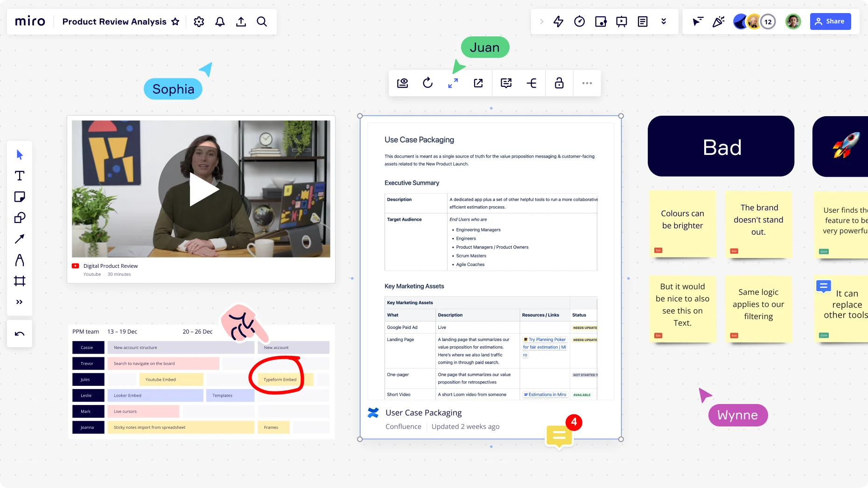
Task: Select The brand doesn't stand out sticky
Action: click(758, 224)
